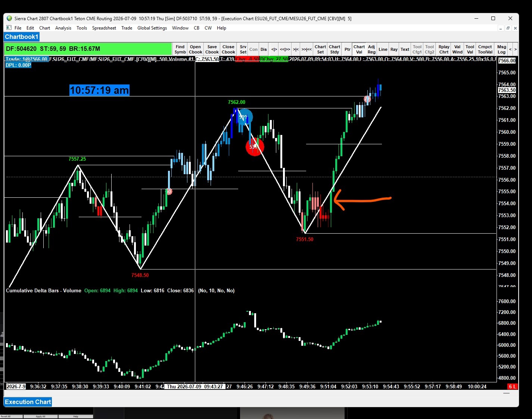Open Chart Stdy studies
Image resolution: width=532 pixels, height=419 pixels.
335,49
